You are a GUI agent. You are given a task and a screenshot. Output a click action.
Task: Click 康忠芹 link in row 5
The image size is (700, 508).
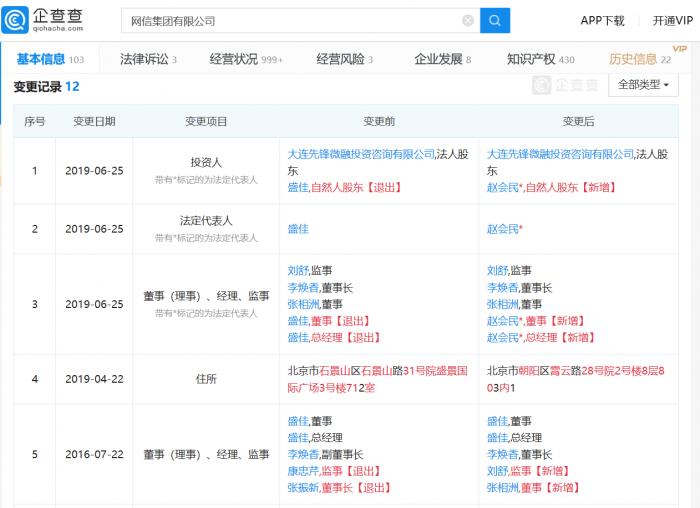pyautogui.click(x=303, y=470)
